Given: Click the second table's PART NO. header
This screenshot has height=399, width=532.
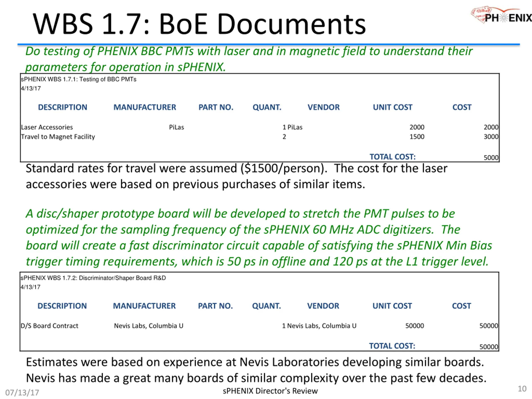Looking at the screenshot, I should click(216, 306).
